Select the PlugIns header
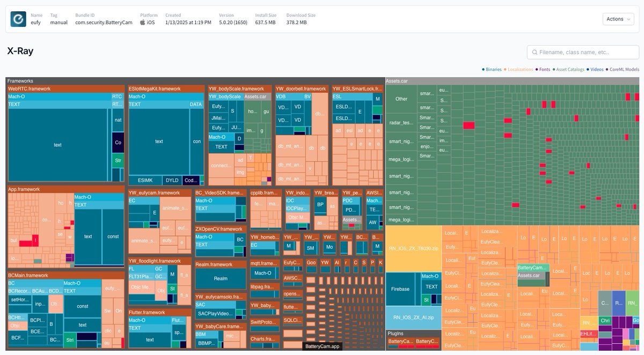Screen dimensions: 644x355 coord(413,333)
